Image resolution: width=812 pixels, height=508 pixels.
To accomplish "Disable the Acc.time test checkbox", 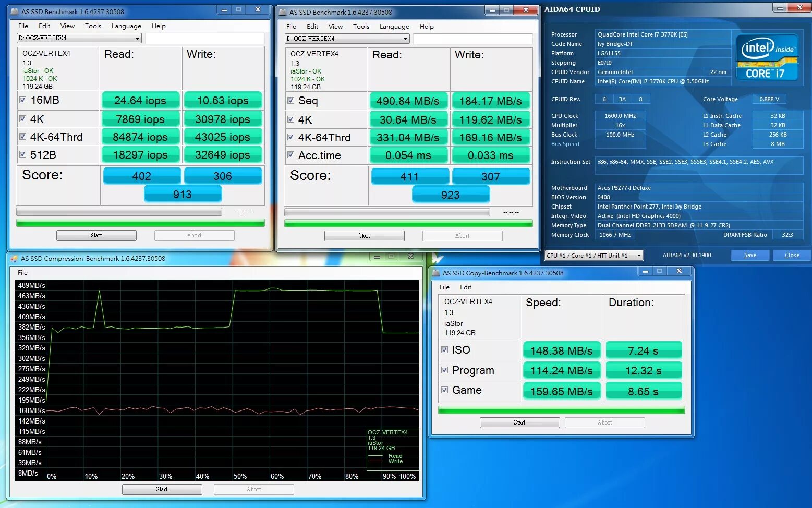I will pyautogui.click(x=290, y=155).
